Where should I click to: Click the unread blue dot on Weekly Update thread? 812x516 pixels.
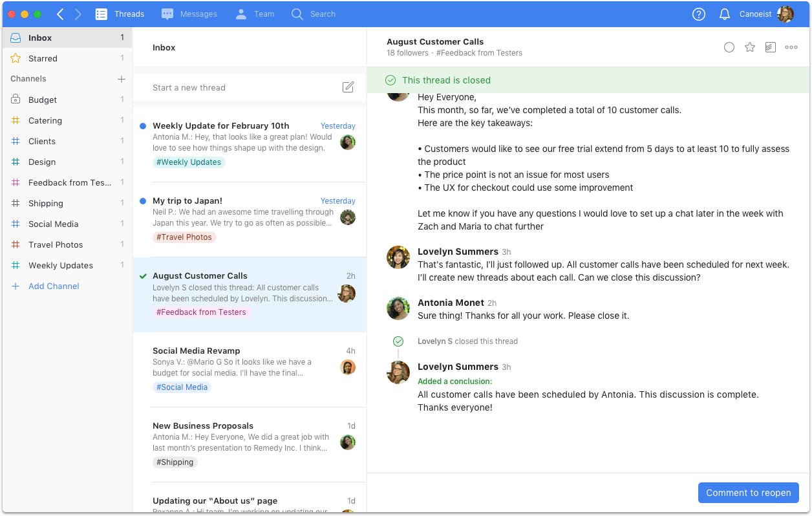[x=143, y=126]
